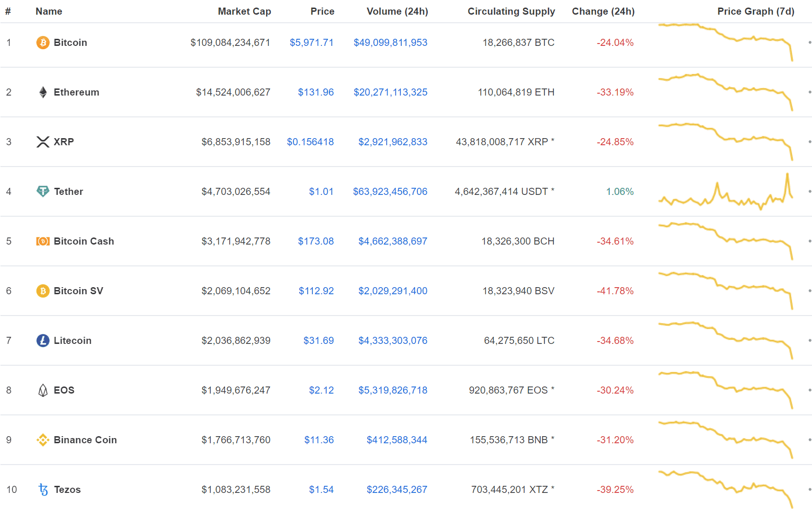The image size is (812, 509).
Task: Open XRP volume $2,921,962,833
Action: [393, 142]
